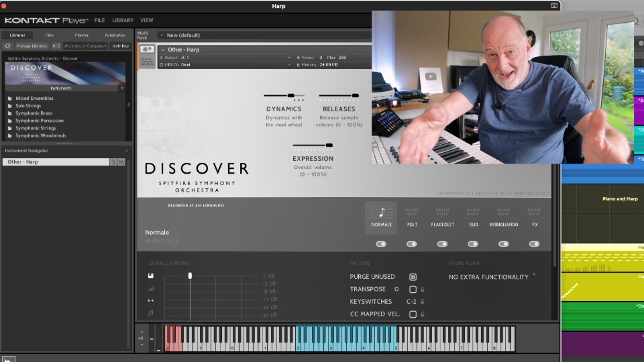Click the refresh libraries icon
The image size is (644, 362).
pos(7,46)
